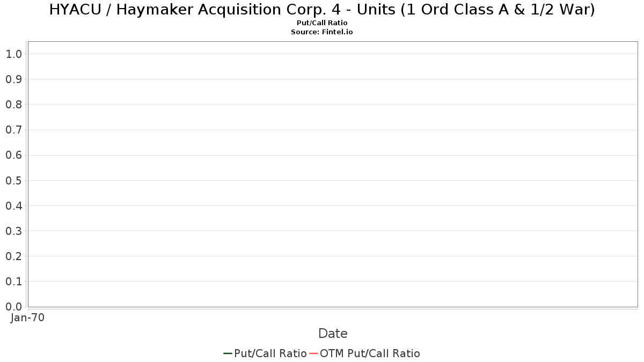The image size is (644, 362).
Task: Click the 0.3 y-axis label
Action: (14, 231)
